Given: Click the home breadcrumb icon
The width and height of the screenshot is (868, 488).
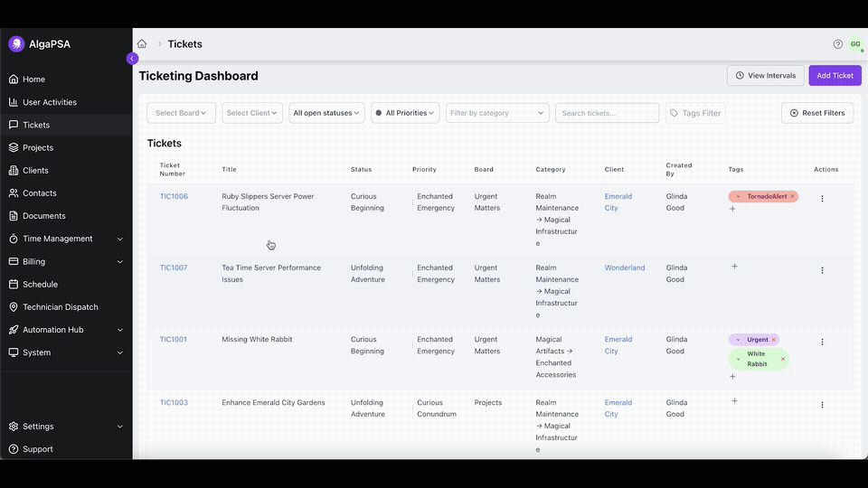Looking at the screenshot, I should click(x=142, y=44).
